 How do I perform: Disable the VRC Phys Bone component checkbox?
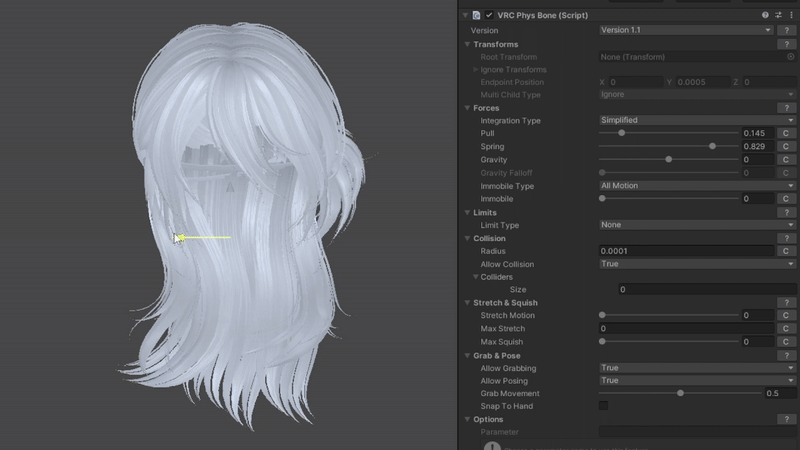[489, 16]
